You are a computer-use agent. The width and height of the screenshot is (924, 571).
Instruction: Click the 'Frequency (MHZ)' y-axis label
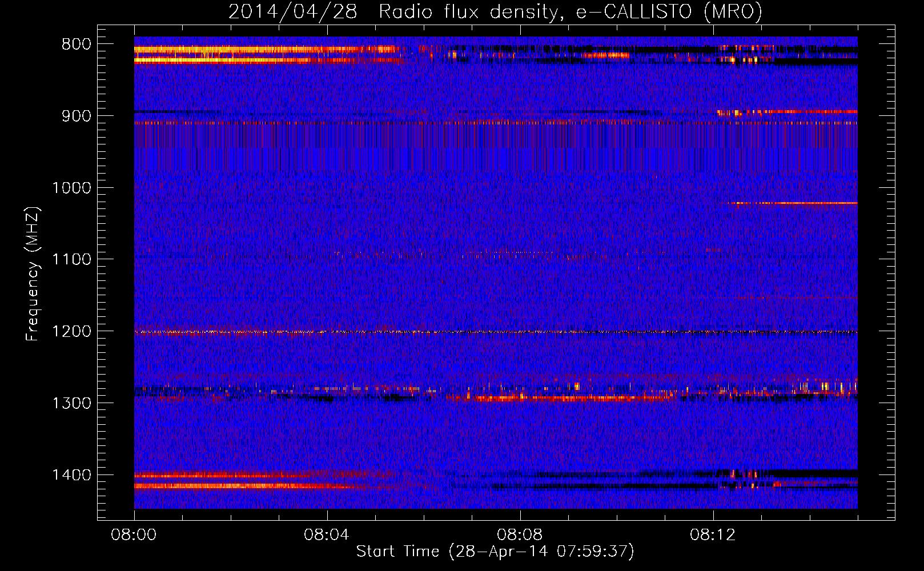tap(33, 274)
